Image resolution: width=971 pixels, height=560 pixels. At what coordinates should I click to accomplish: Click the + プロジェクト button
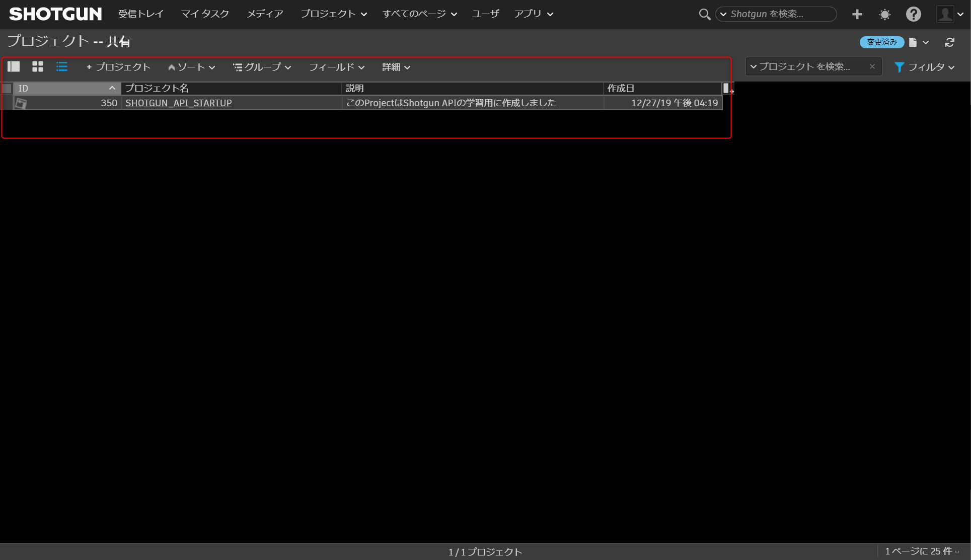point(118,67)
